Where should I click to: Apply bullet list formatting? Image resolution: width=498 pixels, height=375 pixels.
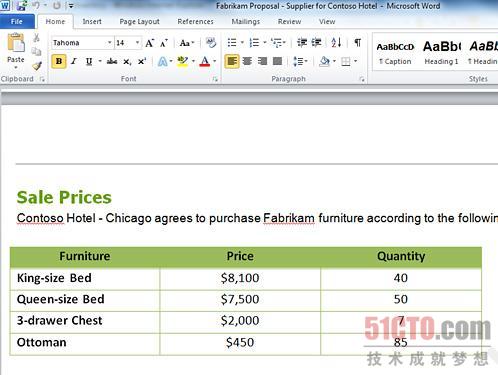(232, 43)
